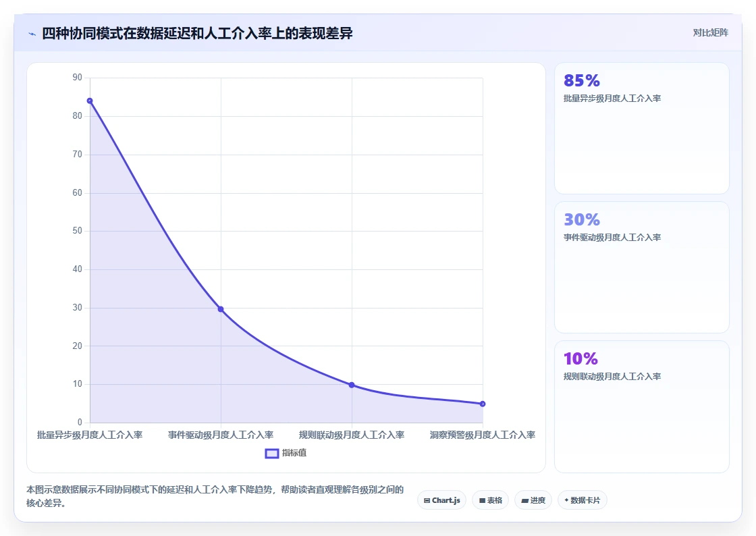Click the card title 四种协同模式在数据延迟和人工介入率上的表现差异
The width and height of the screenshot is (756, 536).
click(197, 33)
